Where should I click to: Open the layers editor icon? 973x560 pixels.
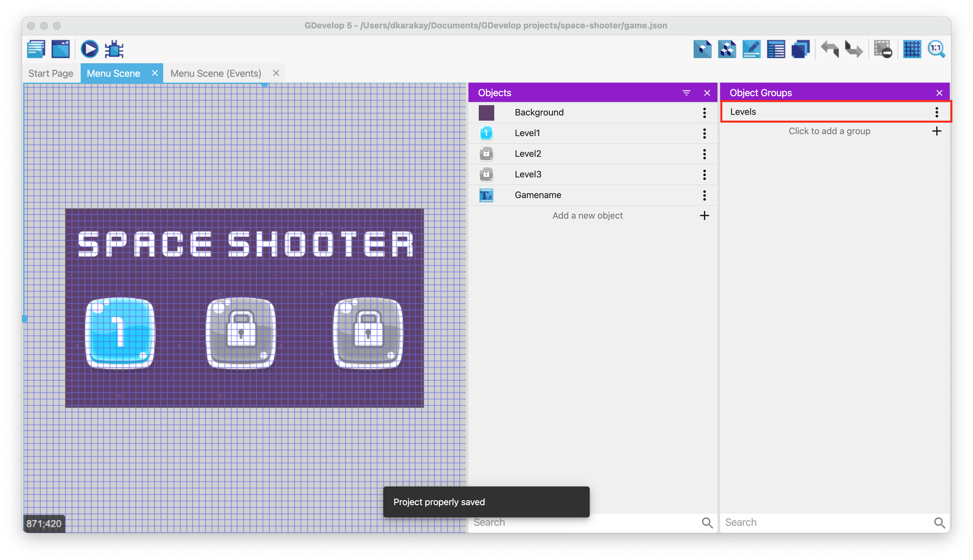click(x=800, y=49)
